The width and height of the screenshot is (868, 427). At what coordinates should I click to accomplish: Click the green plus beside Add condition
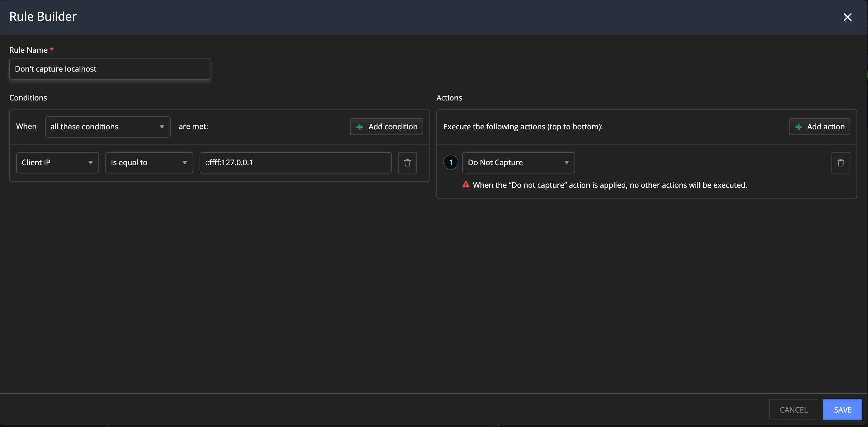(360, 127)
